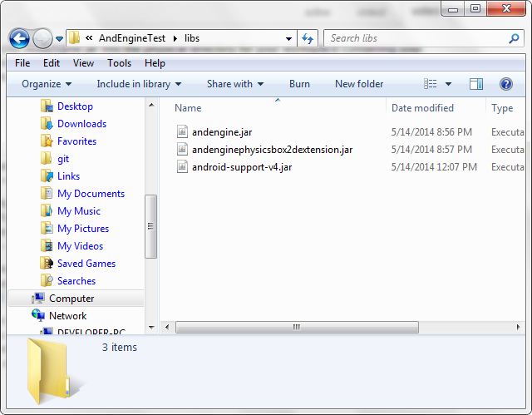The image size is (532, 415).
Task: Click the file list horizontal scrollbar thumb
Action: coord(297,327)
